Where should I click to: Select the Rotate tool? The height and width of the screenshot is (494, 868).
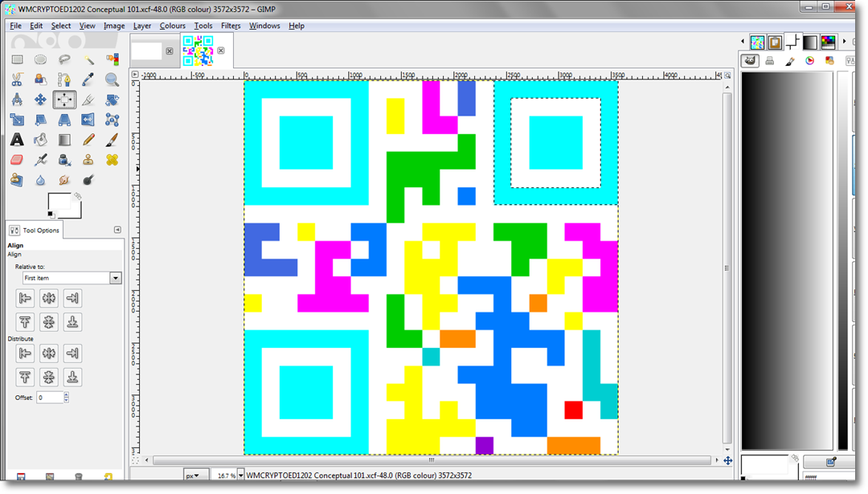coord(112,100)
